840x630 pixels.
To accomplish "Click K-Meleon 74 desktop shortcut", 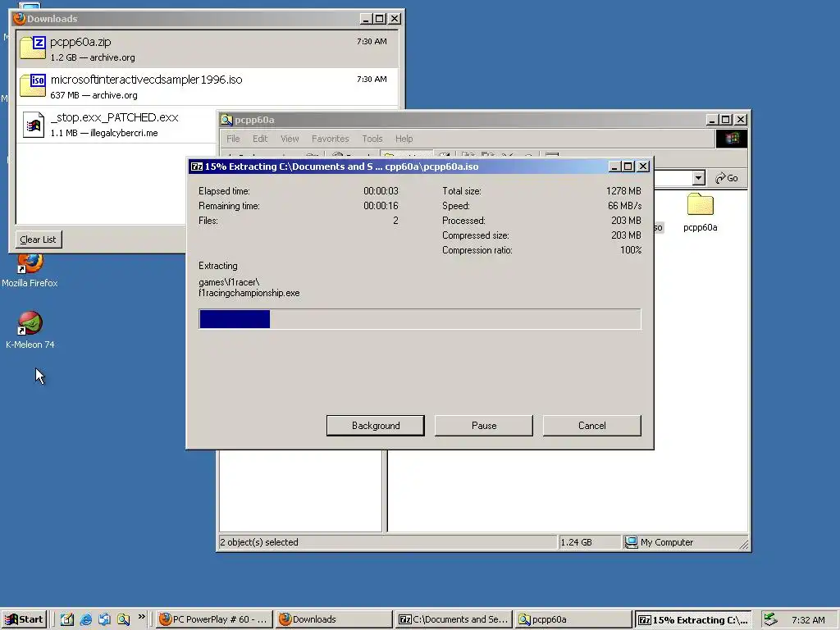I will [30, 331].
